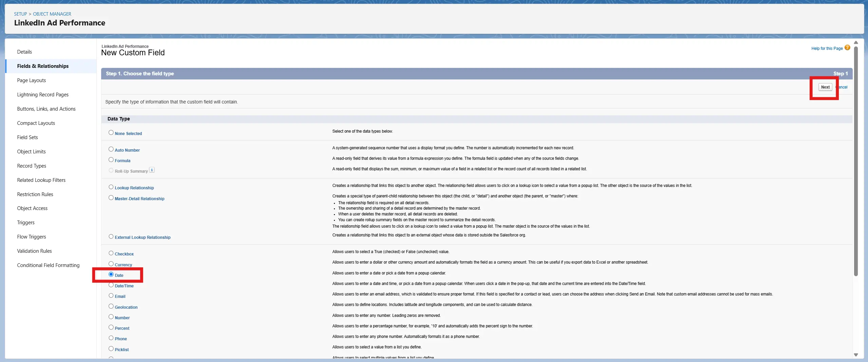Click the Roll-Up Summary info icon
The width and height of the screenshot is (868, 362).
pos(152,170)
